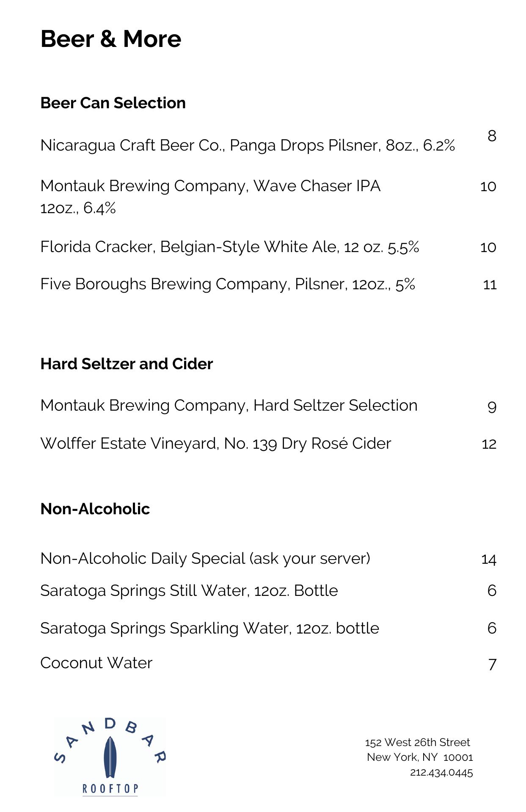
Task: Click the 152 West 26th Street address
Action: click(417, 742)
